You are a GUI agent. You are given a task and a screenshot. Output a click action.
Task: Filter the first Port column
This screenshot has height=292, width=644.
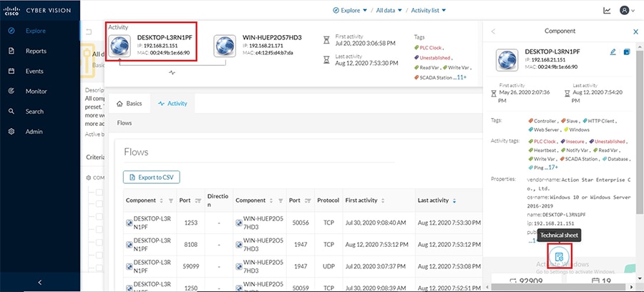coord(198,201)
